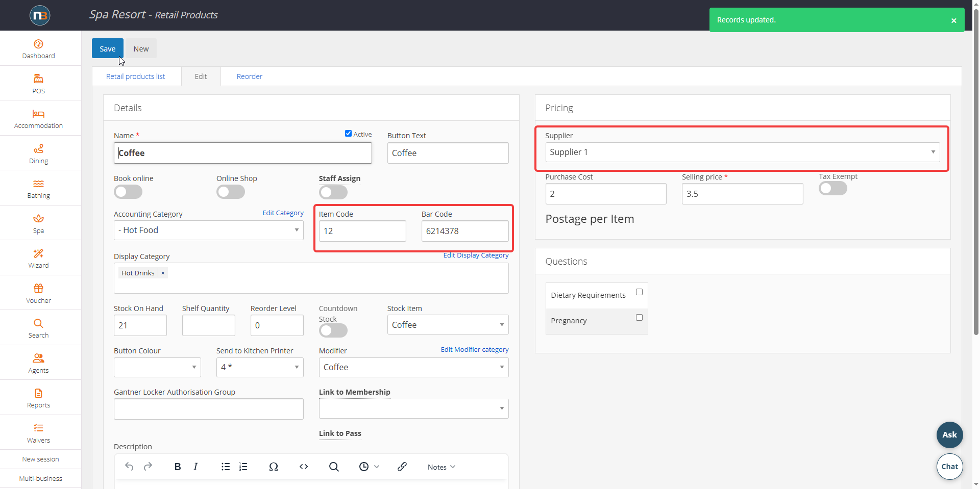Redo in the Description editor
The height and width of the screenshot is (489, 980).
coord(148,467)
